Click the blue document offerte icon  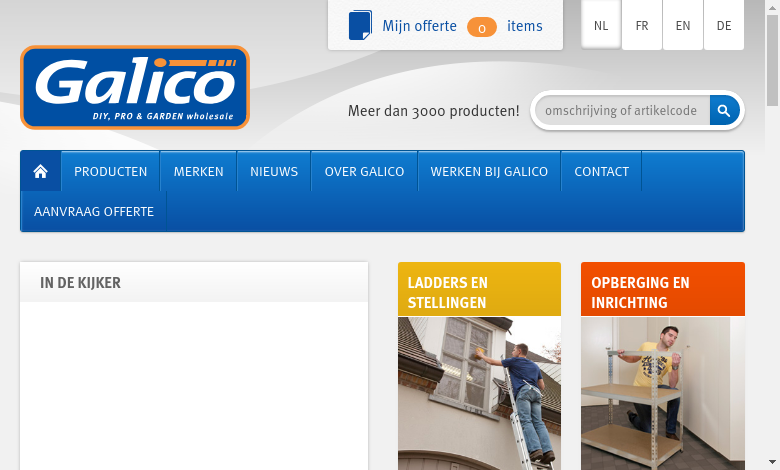click(x=360, y=25)
